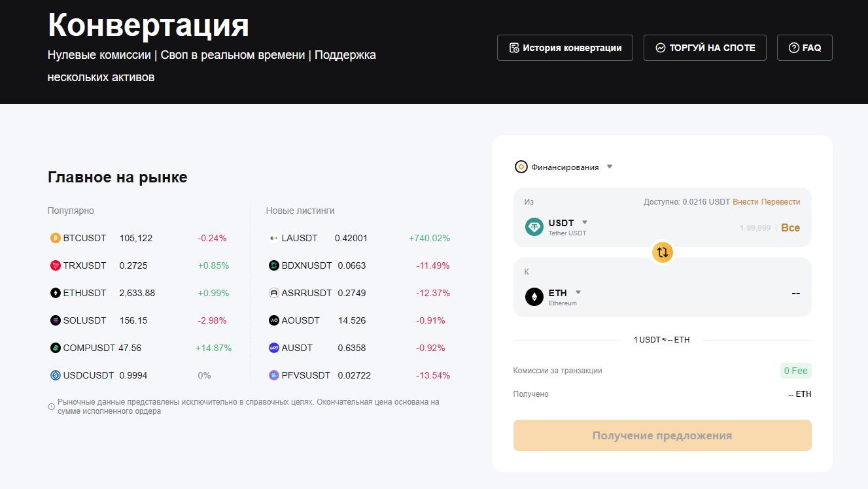Click the Bitcoin icon next to BTCUSDT
The width and height of the screenshot is (868, 489).
(55, 238)
